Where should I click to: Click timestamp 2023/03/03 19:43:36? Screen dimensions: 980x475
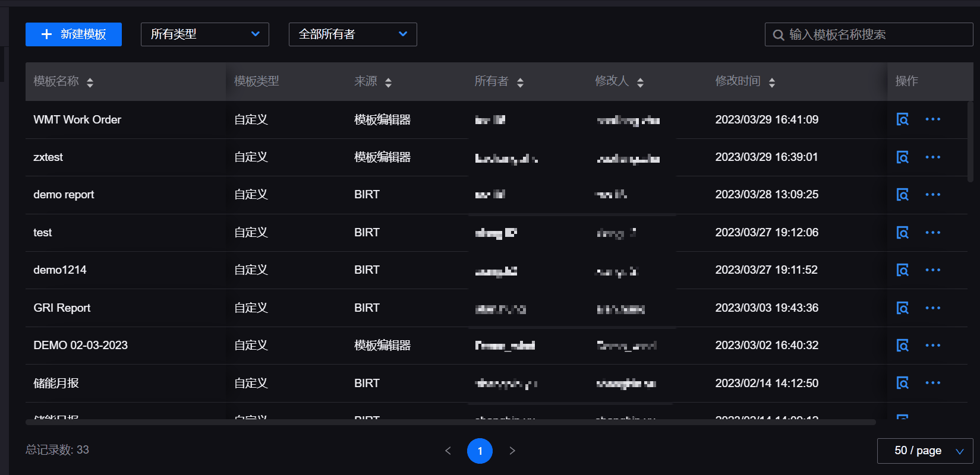[x=767, y=308]
